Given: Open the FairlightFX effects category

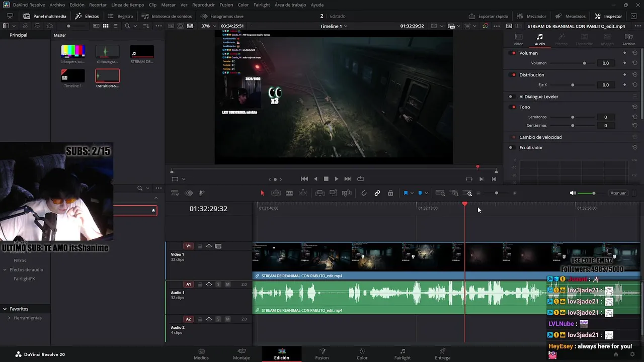Looking at the screenshot, I should [24, 279].
